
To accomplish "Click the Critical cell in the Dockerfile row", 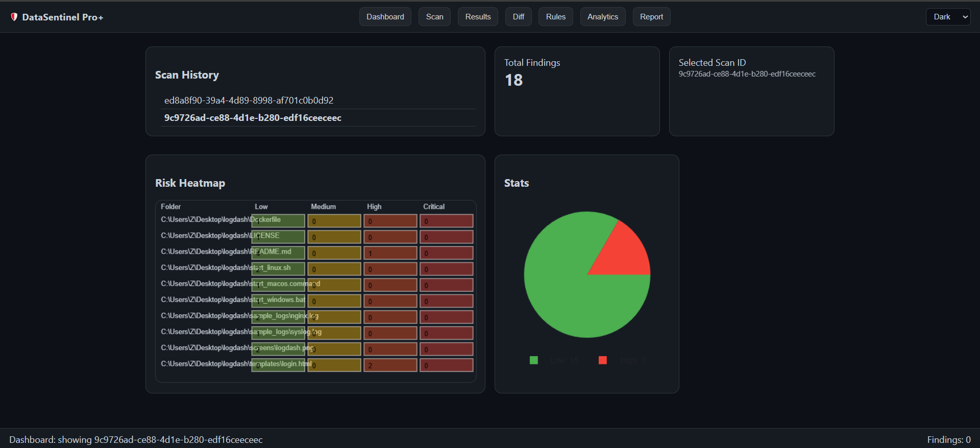I will tap(447, 221).
